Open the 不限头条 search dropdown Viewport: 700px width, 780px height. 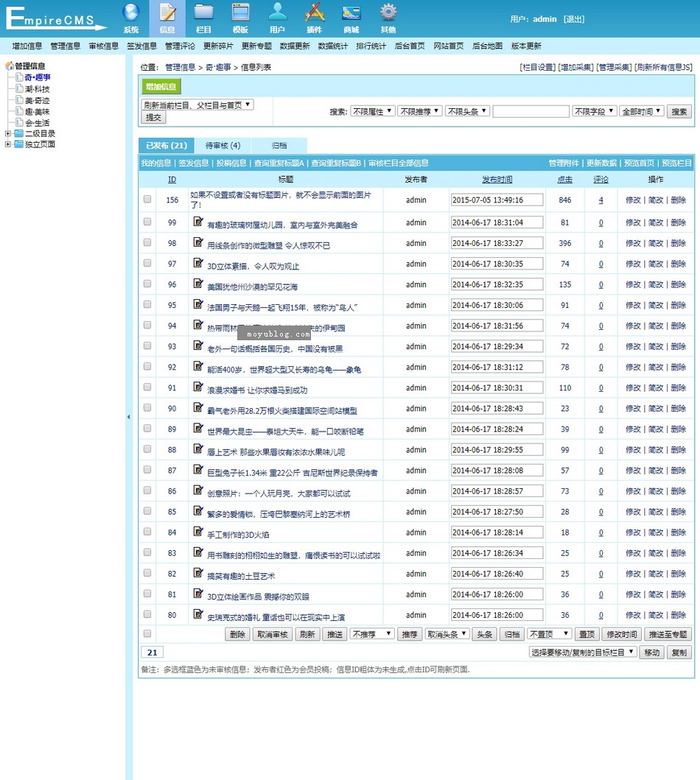[x=467, y=111]
